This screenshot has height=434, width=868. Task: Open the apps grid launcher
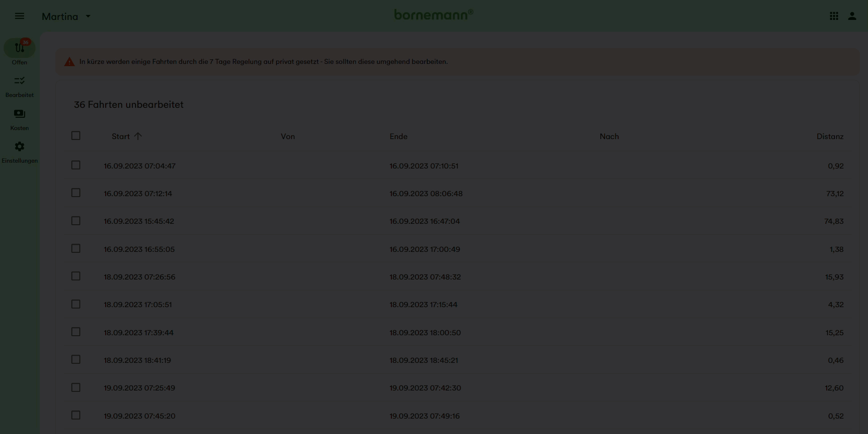coord(834,16)
